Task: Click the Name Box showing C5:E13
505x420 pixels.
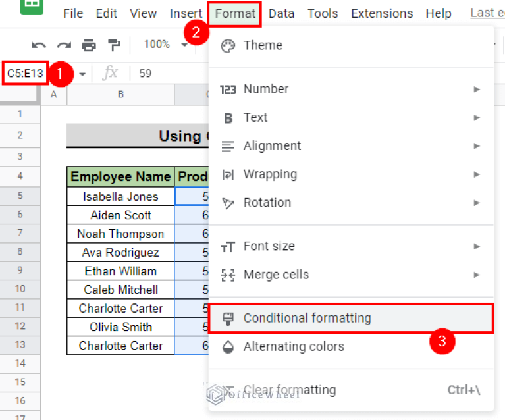Action: click(x=26, y=73)
